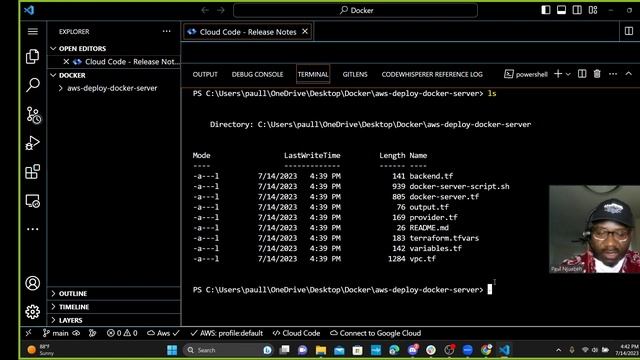This screenshot has width=640, height=360.
Task: Open the terminal launch profile dropdown
Action: coord(568,74)
